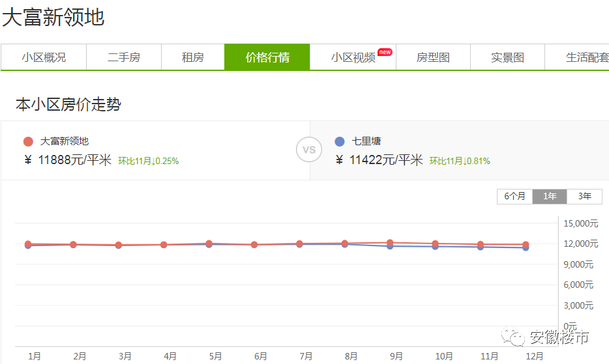
Task: Click the 12,000元 axis label
Action: 581,244
